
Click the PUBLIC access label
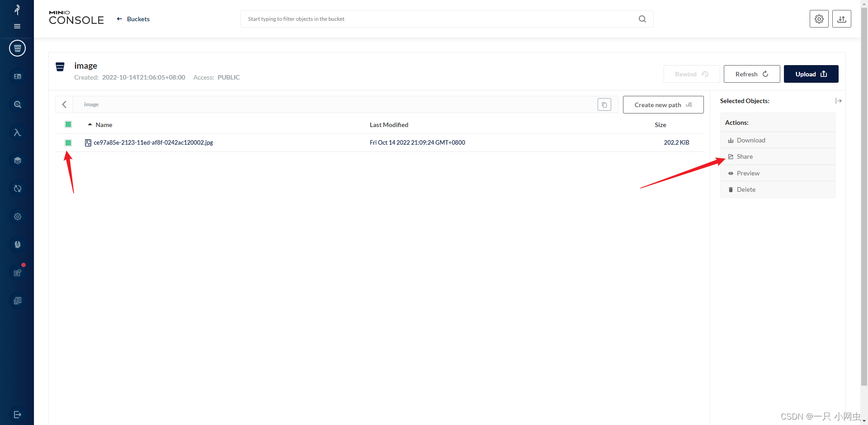pos(228,77)
